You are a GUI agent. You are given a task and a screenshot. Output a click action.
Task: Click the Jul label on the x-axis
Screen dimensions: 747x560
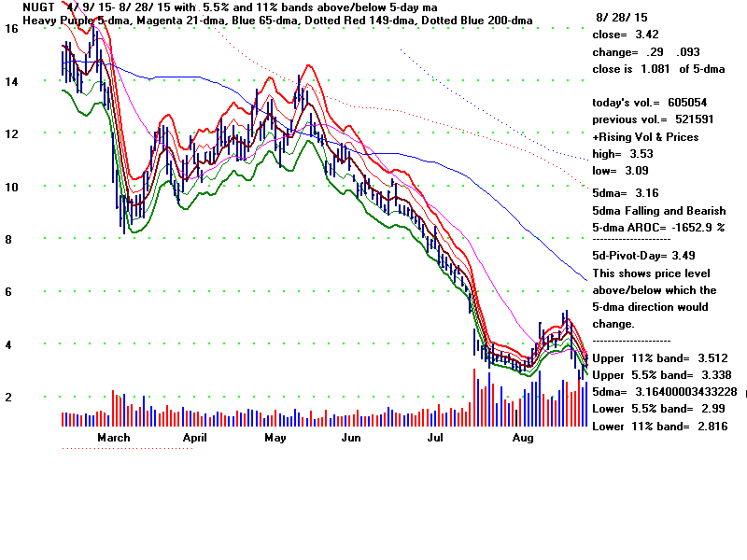coord(435,437)
